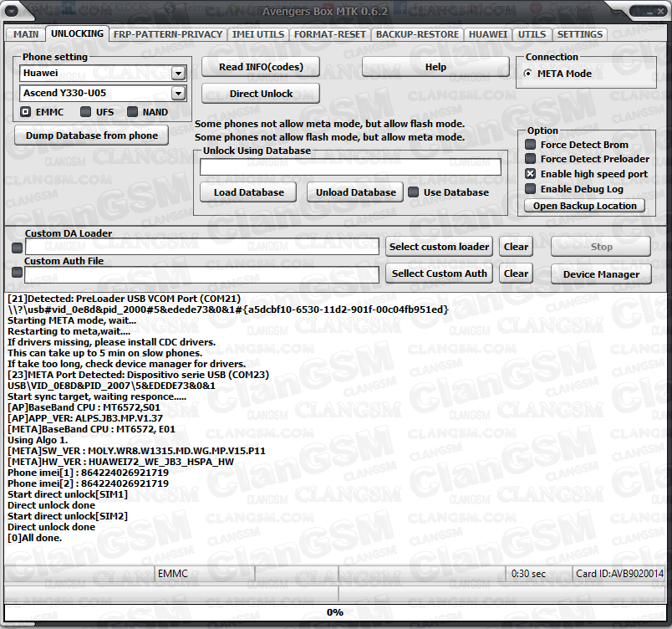Clear the custom auth file path
The height and width of the screenshot is (629, 672).
(x=516, y=274)
